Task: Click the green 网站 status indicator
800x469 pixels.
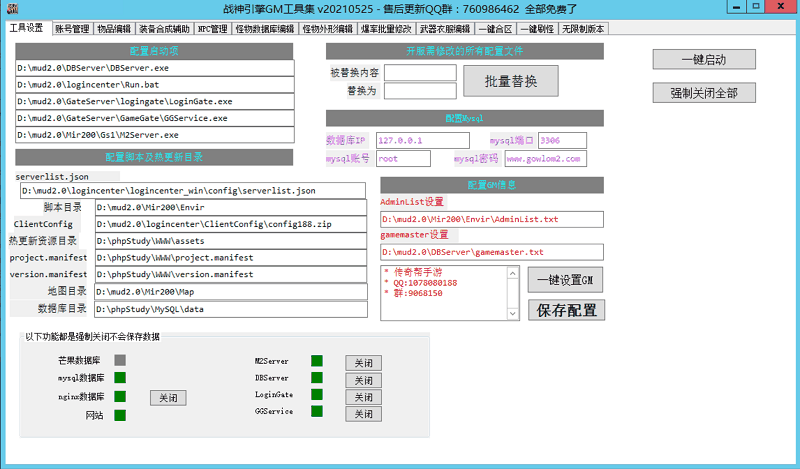Action: coord(120,415)
